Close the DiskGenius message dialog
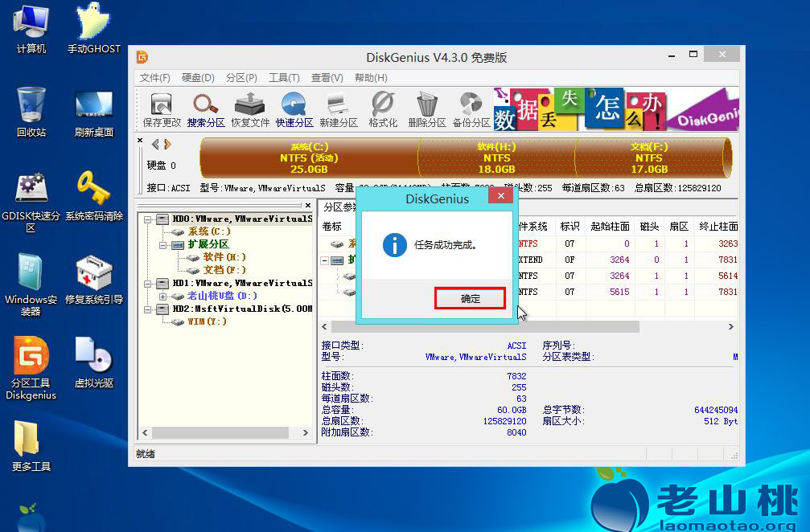The image size is (810, 532). pos(500,195)
